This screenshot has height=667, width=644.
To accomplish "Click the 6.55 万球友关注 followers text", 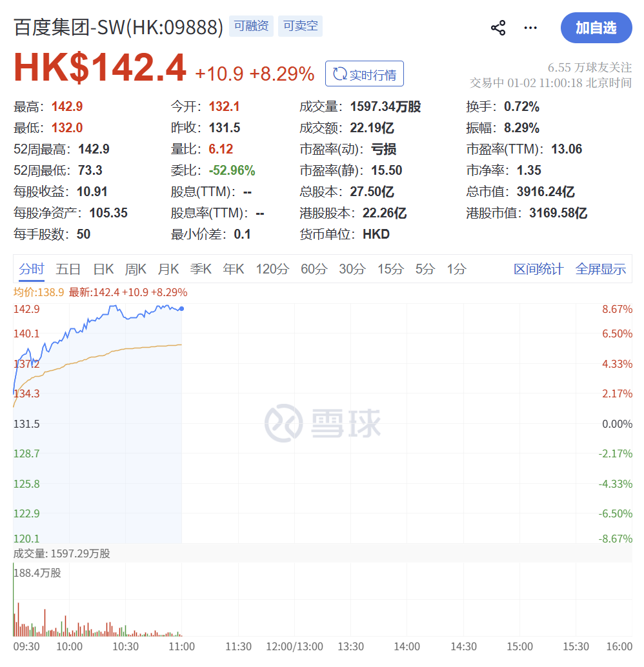I will 590,67.
